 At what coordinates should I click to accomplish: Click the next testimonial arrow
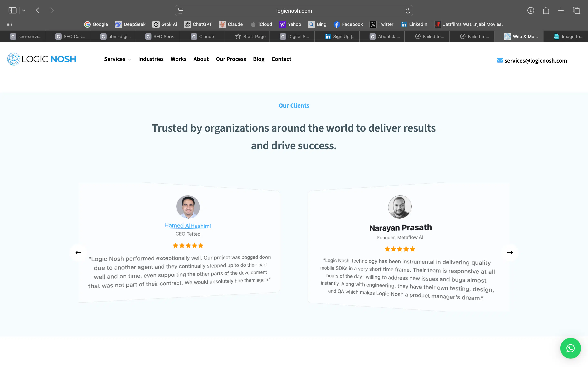click(510, 252)
